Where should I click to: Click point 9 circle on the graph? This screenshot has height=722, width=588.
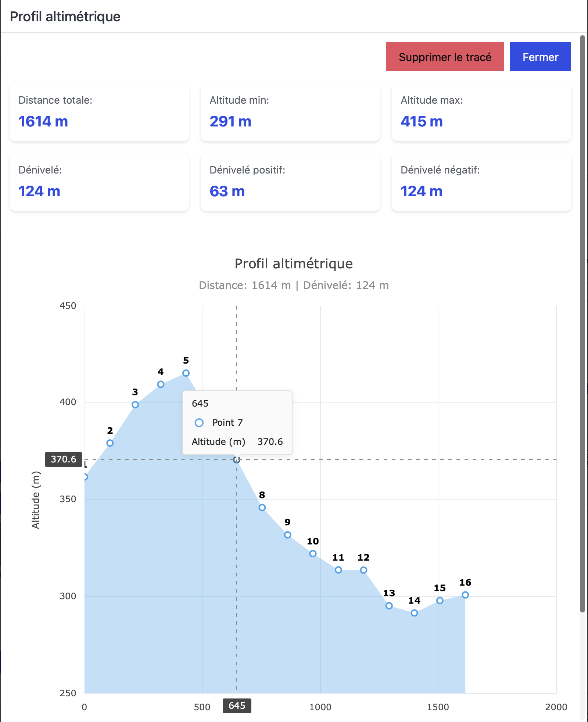288,535
